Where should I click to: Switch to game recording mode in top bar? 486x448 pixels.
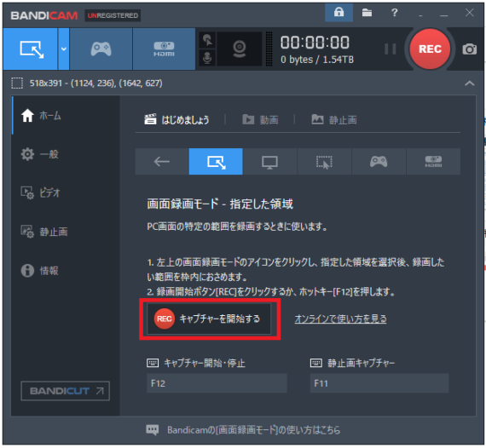tap(101, 49)
